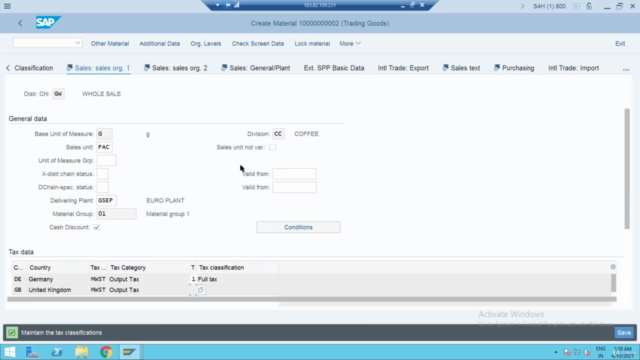The height and width of the screenshot is (360, 640).
Task: Click Lock material button
Action: coord(312,44)
